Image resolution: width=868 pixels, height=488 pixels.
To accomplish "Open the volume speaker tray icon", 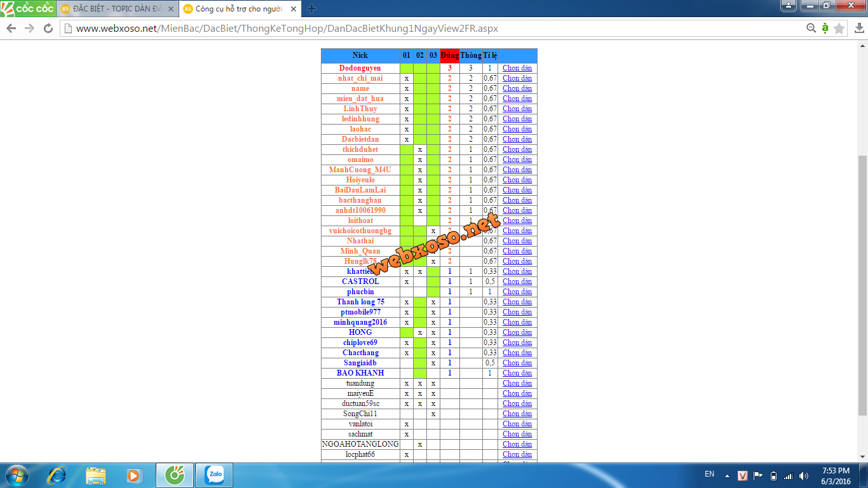I will 804,476.
